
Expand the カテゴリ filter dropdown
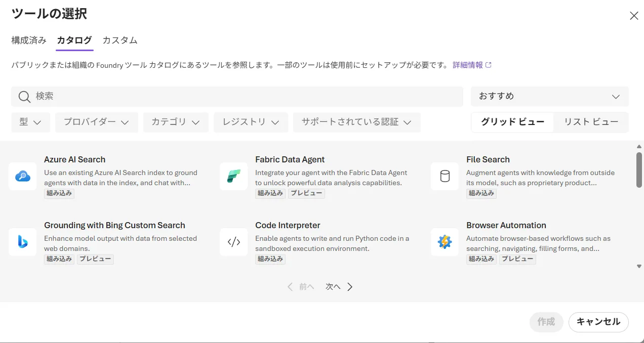point(176,122)
